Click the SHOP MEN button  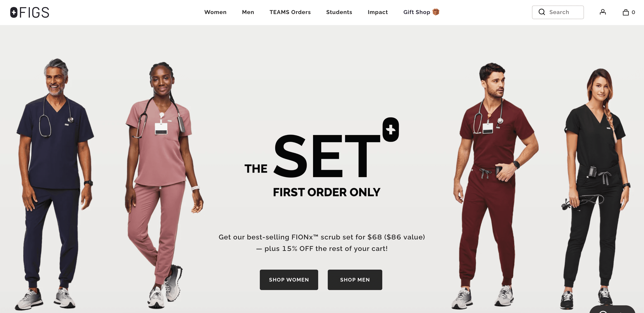355,280
